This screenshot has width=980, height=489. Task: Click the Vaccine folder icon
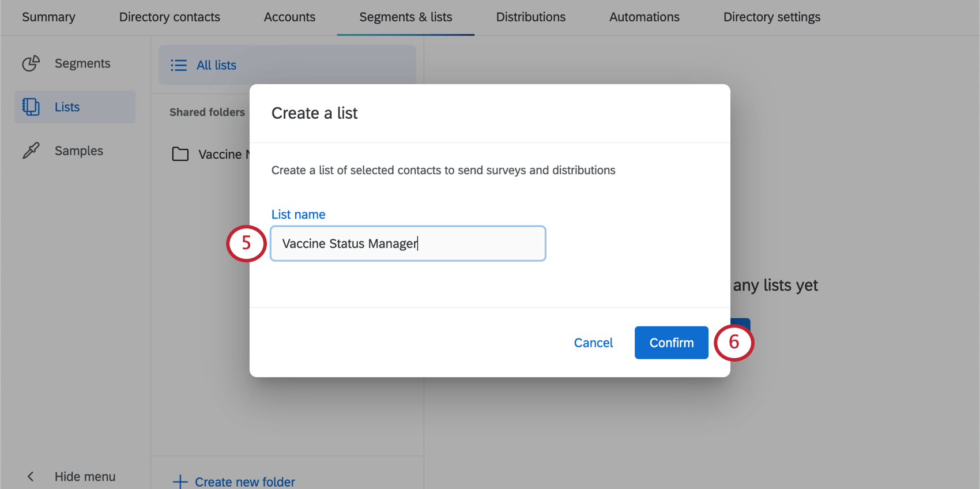180,154
